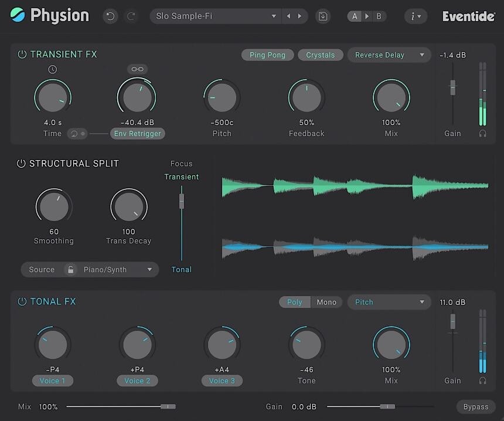Viewport: 504px width, 421px height.
Task: Select preset slot B
Action: click(379, 16)
